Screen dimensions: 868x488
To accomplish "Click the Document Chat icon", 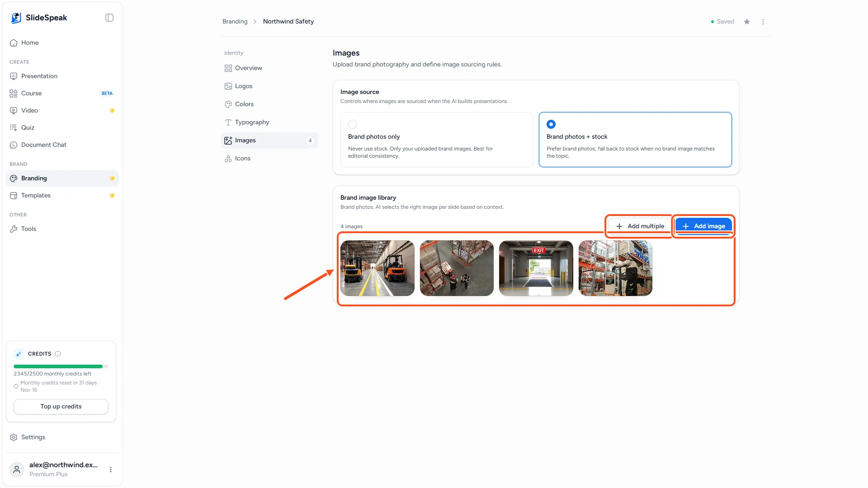I will 14,145.
